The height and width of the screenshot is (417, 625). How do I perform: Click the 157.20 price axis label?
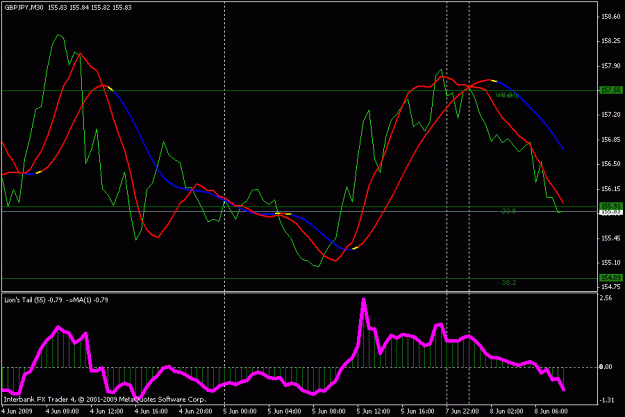click(612, 115)
